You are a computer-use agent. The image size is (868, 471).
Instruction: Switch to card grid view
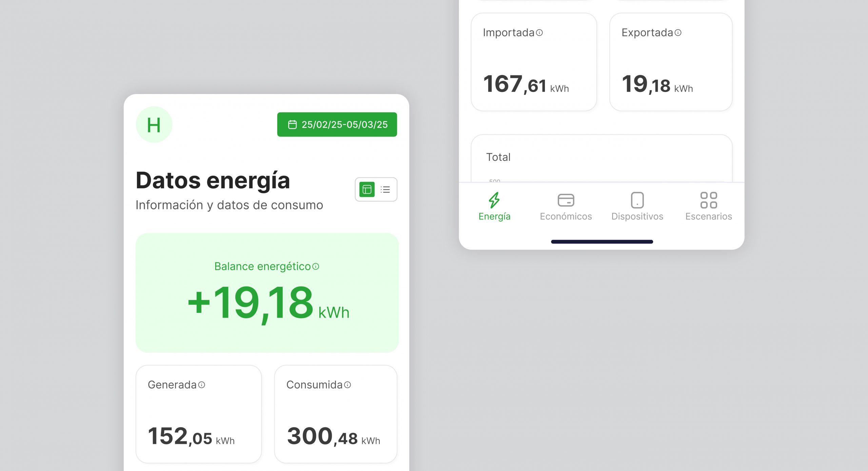(367, 189)
